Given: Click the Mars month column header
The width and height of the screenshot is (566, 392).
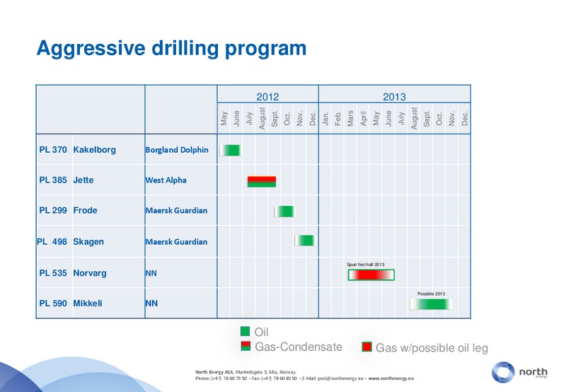Looking at the screenshot, I should [x=350, y=118].
